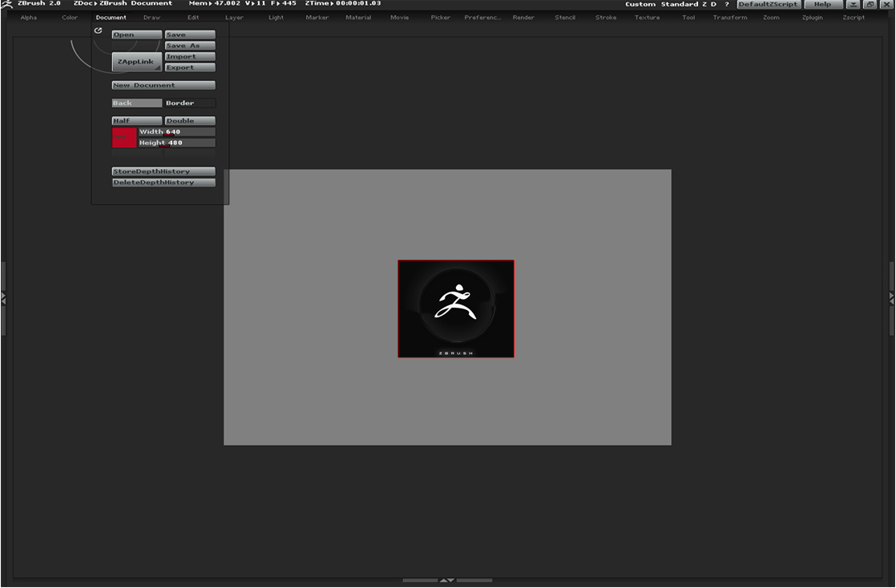Click the Document menu title
Screen dimensions: 896x588
click(111, 18)
